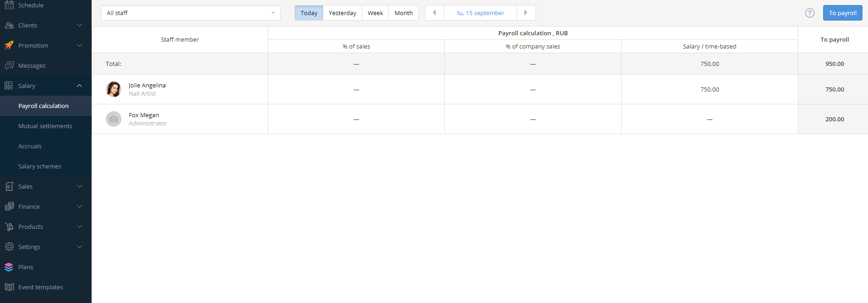Image resolution: width=868 pixels, height=303 pixels.
Task: Click the Salary calculator icon
Action: click(x=9, y=86)
